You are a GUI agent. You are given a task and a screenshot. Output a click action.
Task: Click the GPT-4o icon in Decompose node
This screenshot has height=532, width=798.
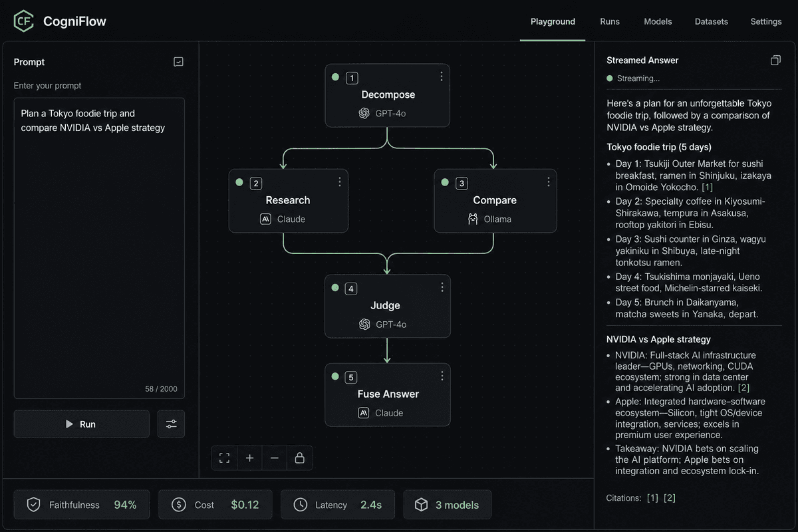point(364,113)
